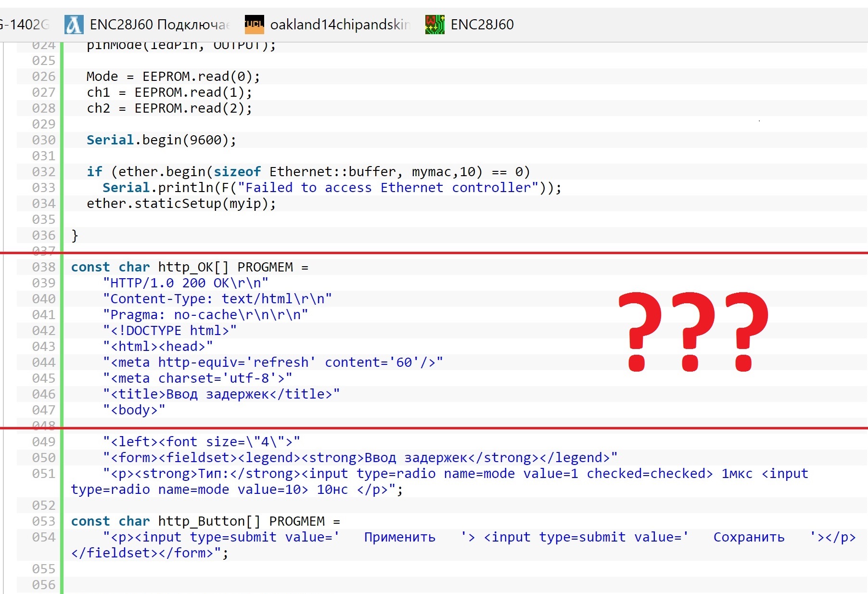Click the ether.staticSetup(myip) call

point(181,204)
